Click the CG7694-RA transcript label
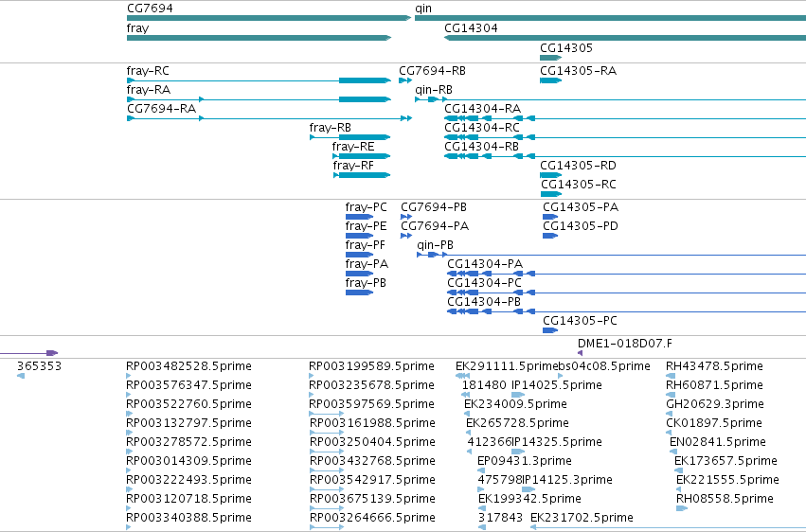The width and height of the screenshot is (806, 532). point(161,109)
